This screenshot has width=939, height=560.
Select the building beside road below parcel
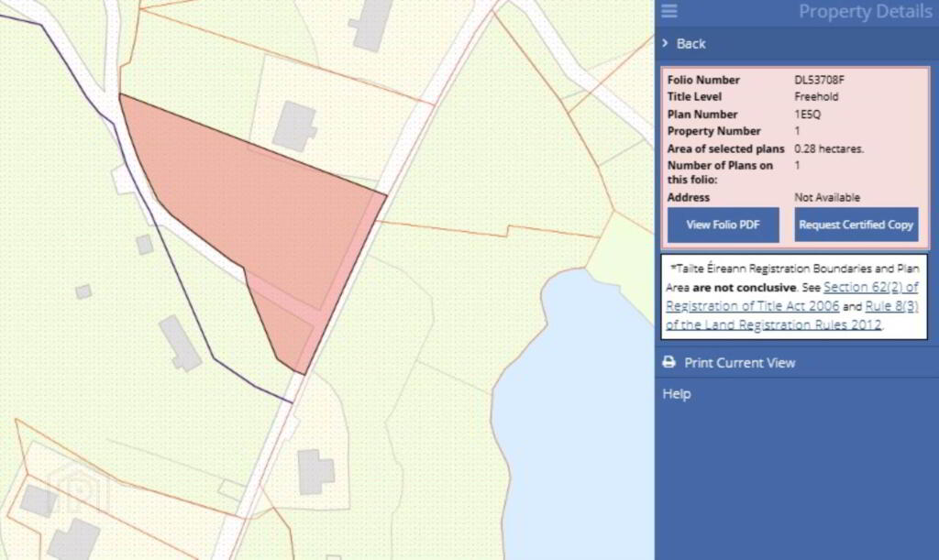coord(315,471)
